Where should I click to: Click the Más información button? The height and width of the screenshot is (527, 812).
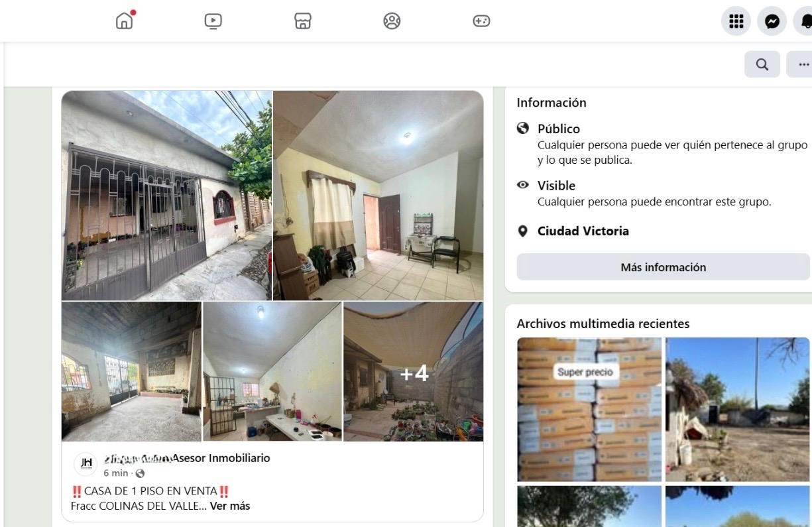point(663,267)
